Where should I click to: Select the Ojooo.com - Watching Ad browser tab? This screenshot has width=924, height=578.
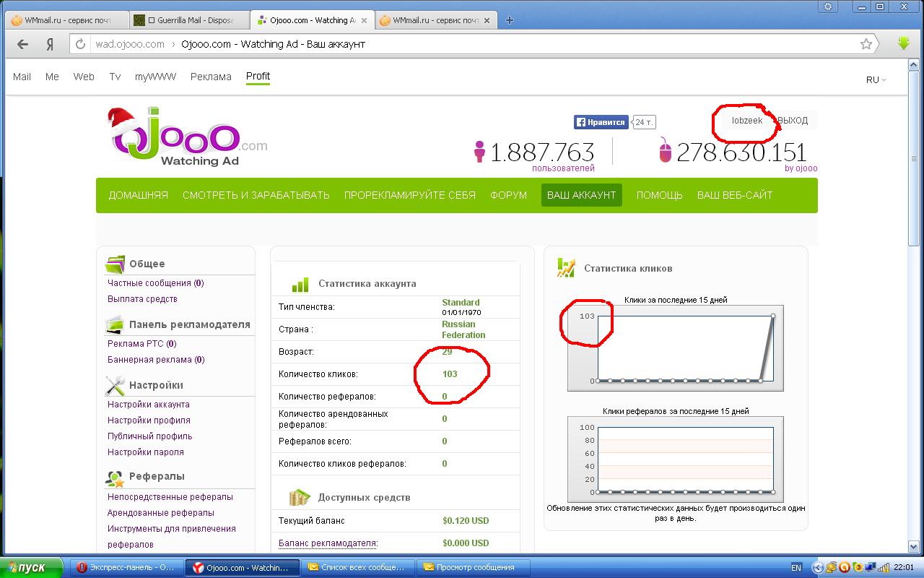[312, 20]
